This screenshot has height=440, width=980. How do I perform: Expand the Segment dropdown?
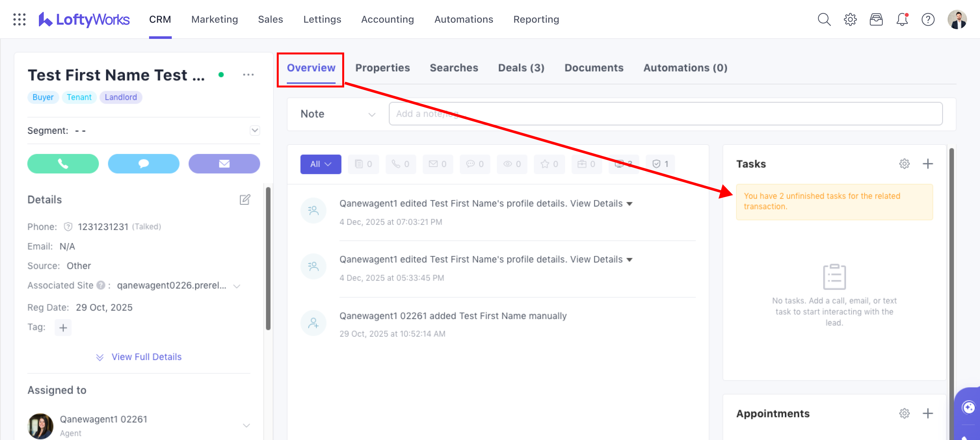click(x=254, y=131)
